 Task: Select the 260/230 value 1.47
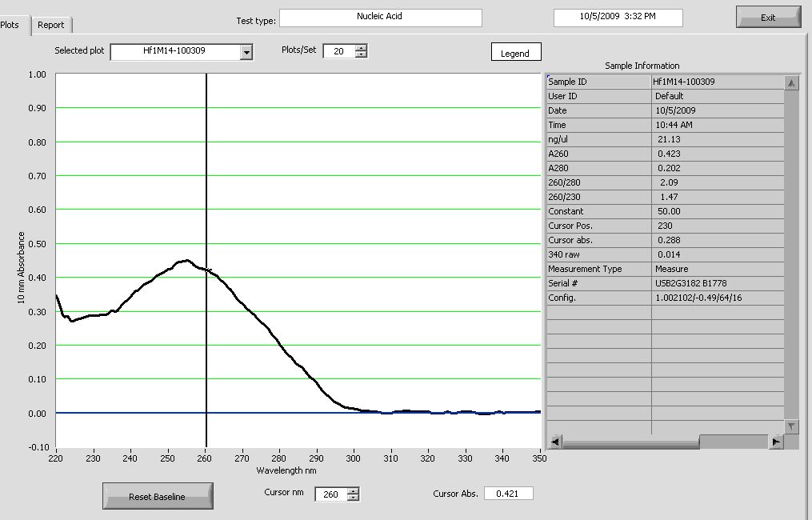click(x=669, y=198)
